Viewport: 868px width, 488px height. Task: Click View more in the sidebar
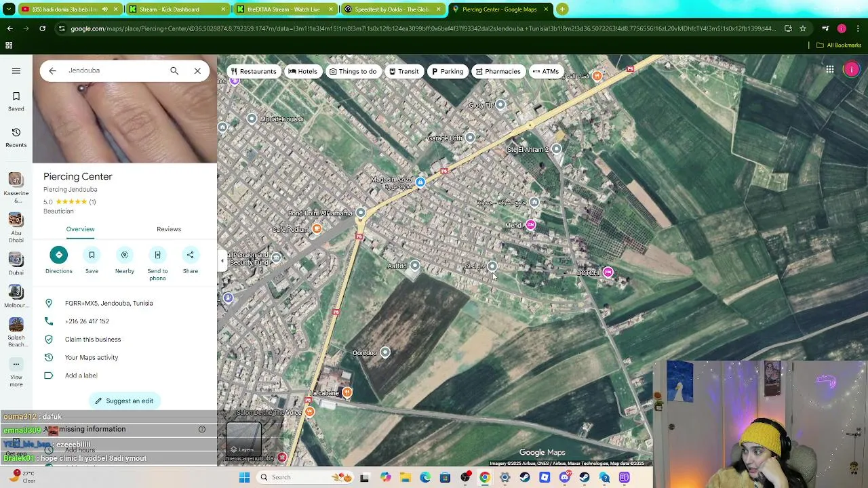click(x=16, y=372)
